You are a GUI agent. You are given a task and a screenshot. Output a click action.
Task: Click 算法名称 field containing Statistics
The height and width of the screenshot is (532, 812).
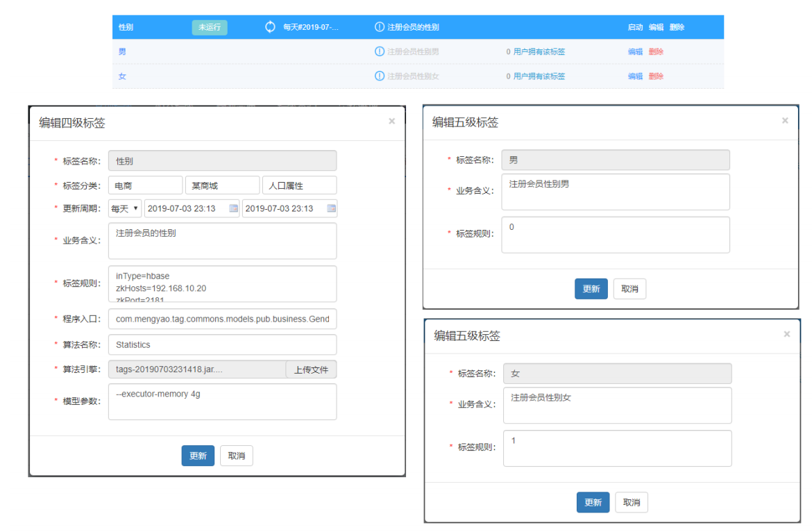[x=223, y=344]
